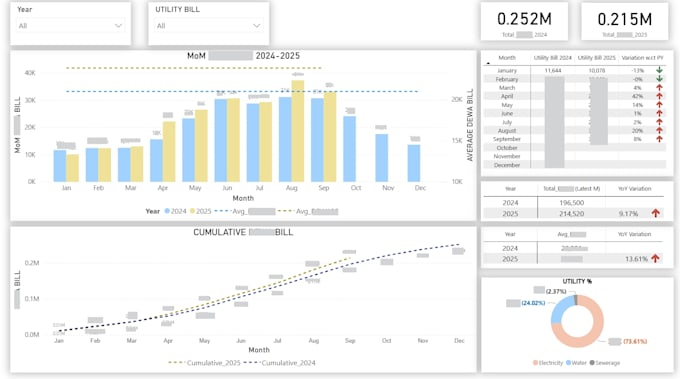Click the (24.02%) donut data label
Screen dimensions: 680x379
[x=533, y=303]
